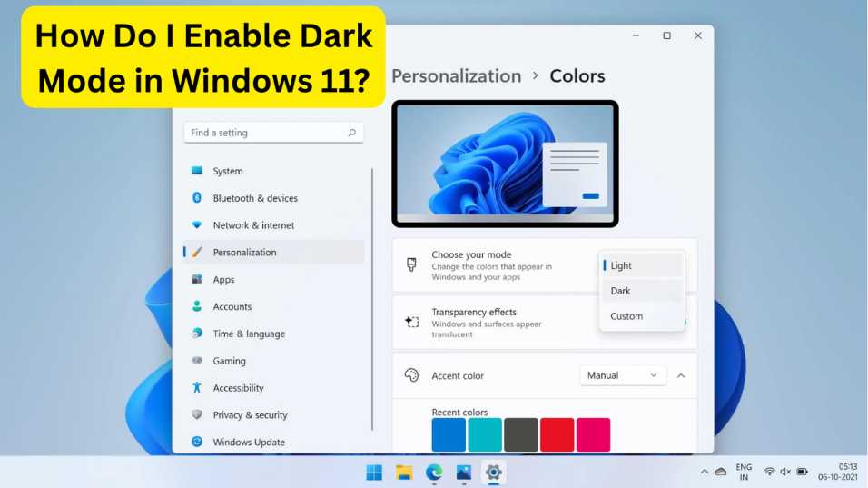Click the Bluetooth & devices icon

(x=197, y=198)
